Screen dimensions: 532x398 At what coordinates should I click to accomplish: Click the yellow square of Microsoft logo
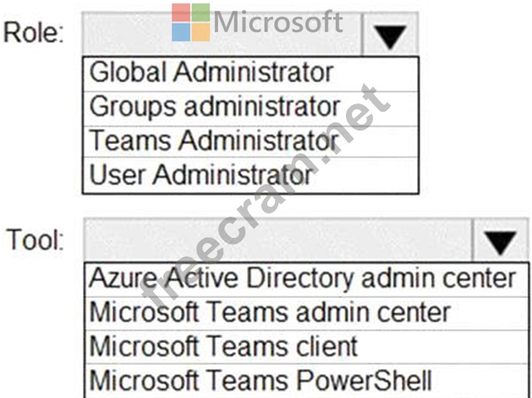coord(200,31)
